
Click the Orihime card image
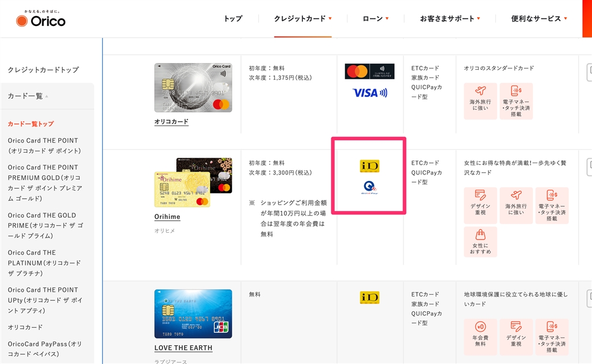[x=193, y=182]
